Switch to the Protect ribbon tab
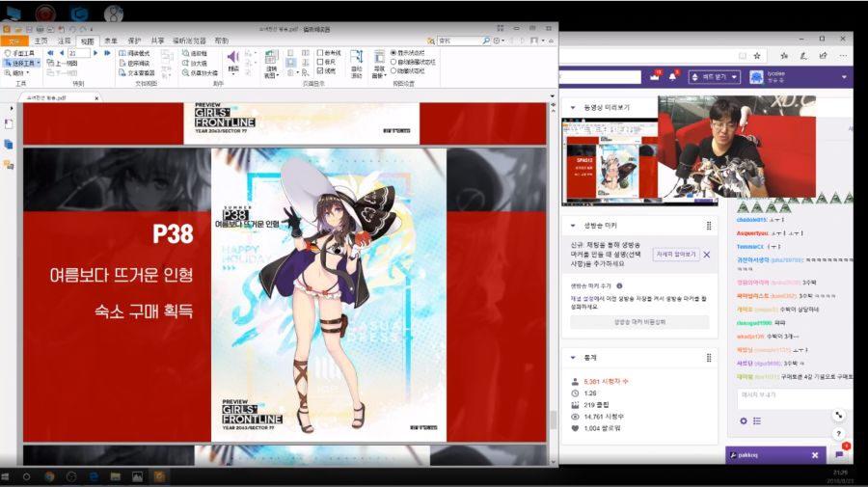868x487 pixels. point(134,41)
